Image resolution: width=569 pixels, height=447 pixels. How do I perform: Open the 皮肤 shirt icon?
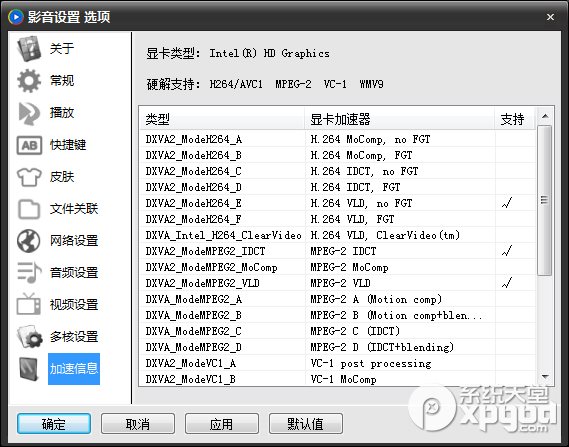coord(29,177)
